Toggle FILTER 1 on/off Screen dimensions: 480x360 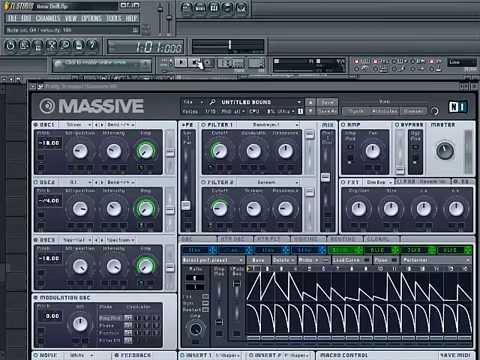click(204, 125)
